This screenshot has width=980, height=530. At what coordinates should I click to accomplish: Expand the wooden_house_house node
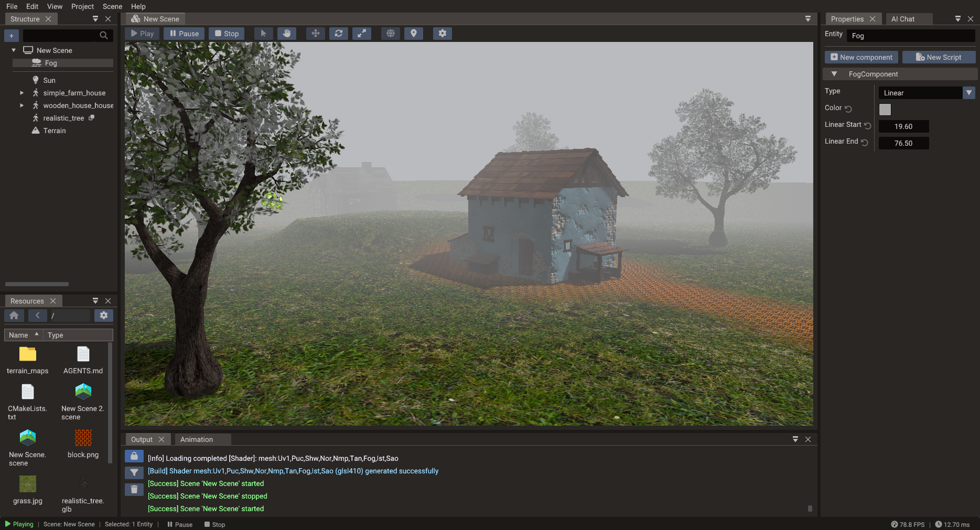coord(21,105)
